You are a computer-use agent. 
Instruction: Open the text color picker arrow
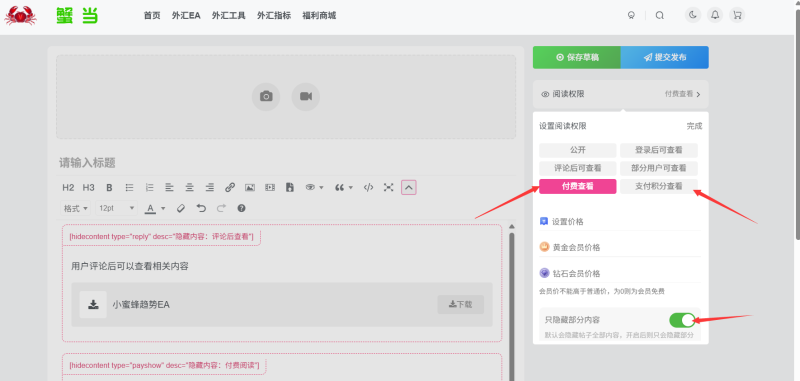163,208
